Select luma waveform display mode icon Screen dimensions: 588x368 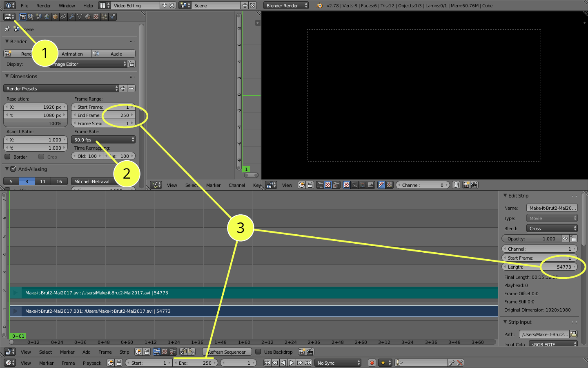coord(354,185)
